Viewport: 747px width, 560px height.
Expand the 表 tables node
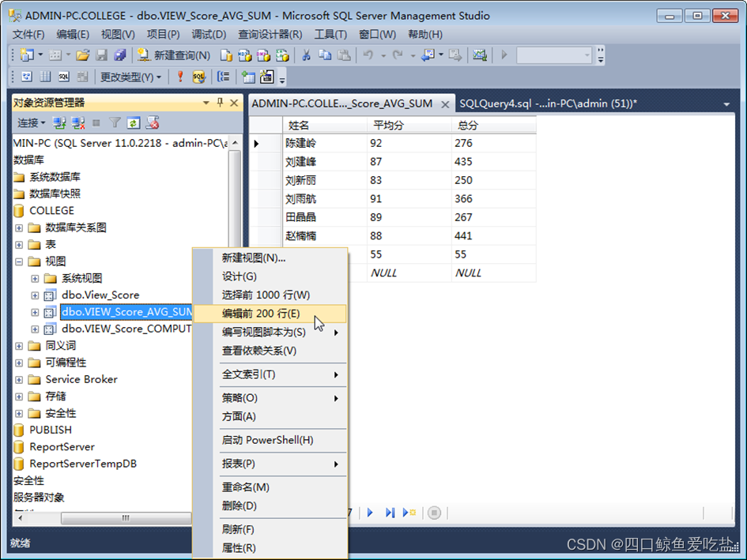point(19,245)
